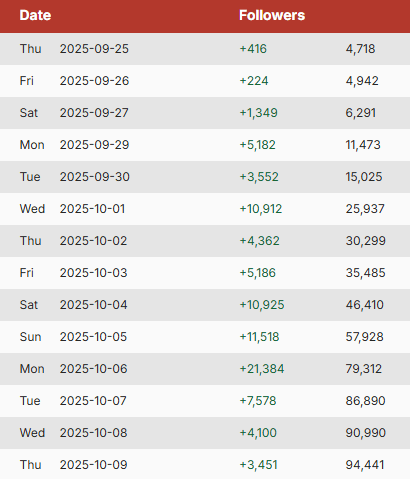Select the 2025-10-07 date cell
Viewport: 410px width, 479px height.
pos(93,401)
